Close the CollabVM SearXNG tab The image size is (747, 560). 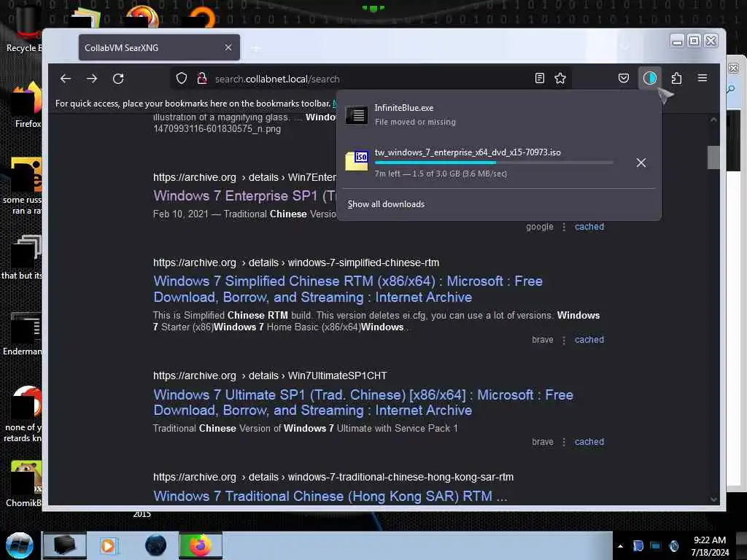[228, 47]
